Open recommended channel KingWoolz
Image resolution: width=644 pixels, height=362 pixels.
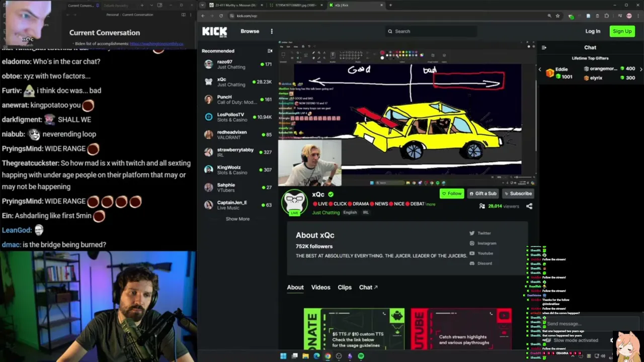pos(237,170)
